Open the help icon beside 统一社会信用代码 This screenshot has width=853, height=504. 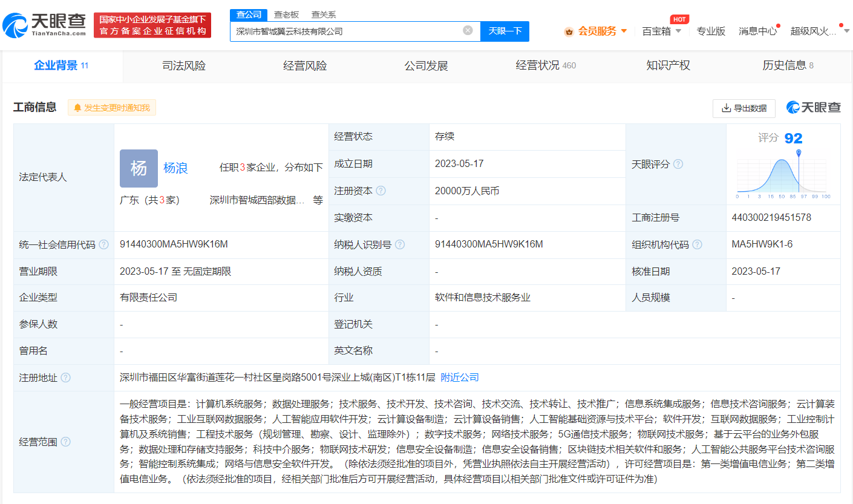click(x=104, y=244)
